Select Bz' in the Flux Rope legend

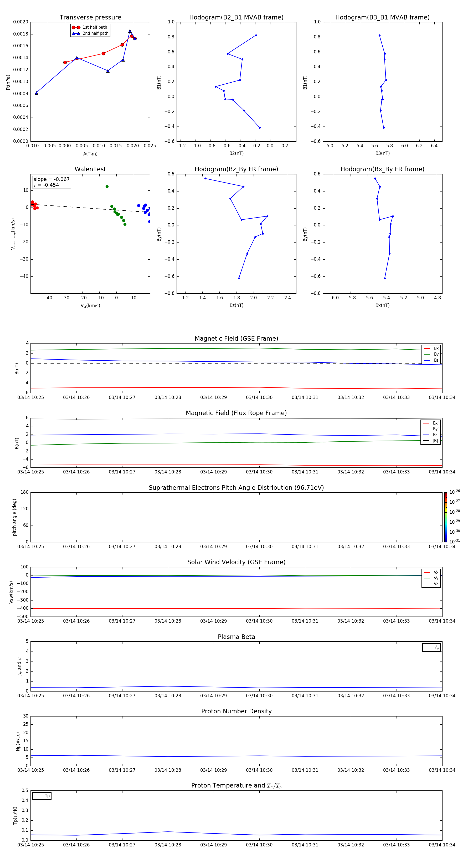coord(431,435)
